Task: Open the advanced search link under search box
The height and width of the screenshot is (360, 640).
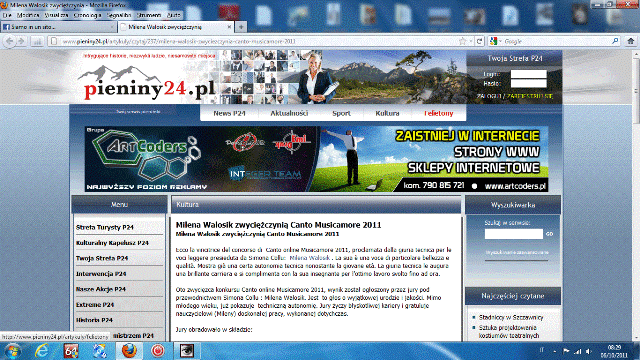Action: click(517, 252)
